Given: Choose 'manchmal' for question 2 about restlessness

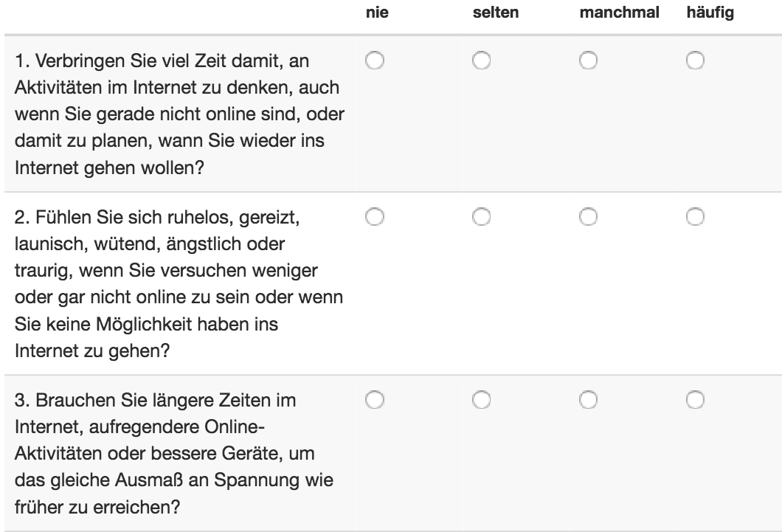Looking at the screenshot, I should pyautogui.click(x=589, y=217).
